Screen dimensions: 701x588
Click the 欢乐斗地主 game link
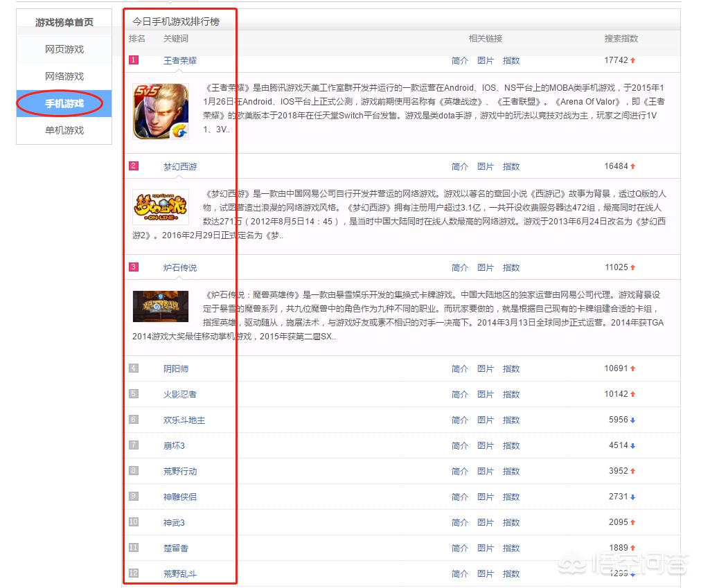(184, 420)
